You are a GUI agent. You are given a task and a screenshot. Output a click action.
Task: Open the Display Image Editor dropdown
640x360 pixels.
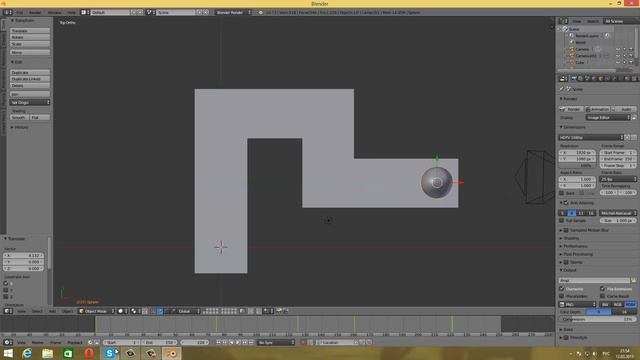coord(608,118)
